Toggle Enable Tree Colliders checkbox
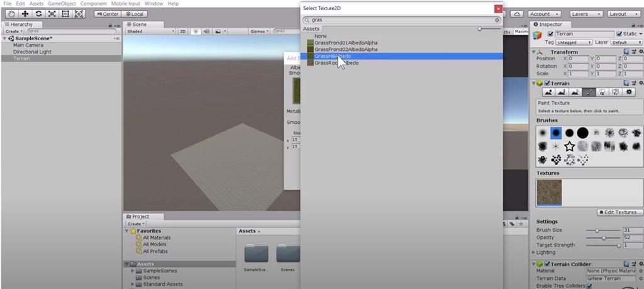Viewport: 644px width, 289px height. pos(589,286)
